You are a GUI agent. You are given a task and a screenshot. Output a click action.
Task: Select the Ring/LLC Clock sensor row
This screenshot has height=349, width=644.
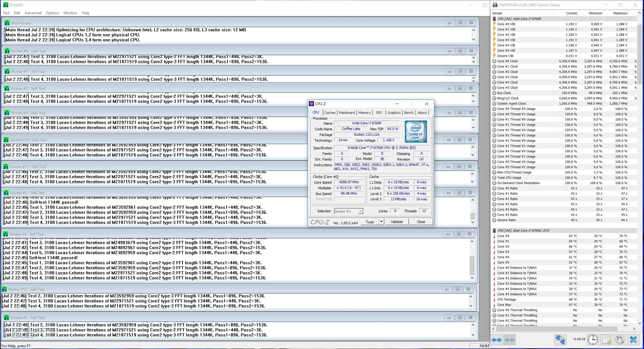[564, 98]
